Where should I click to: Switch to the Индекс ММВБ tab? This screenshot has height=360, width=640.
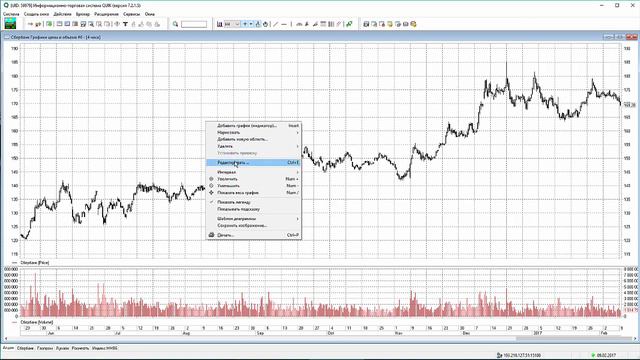(x=104, y=348)
